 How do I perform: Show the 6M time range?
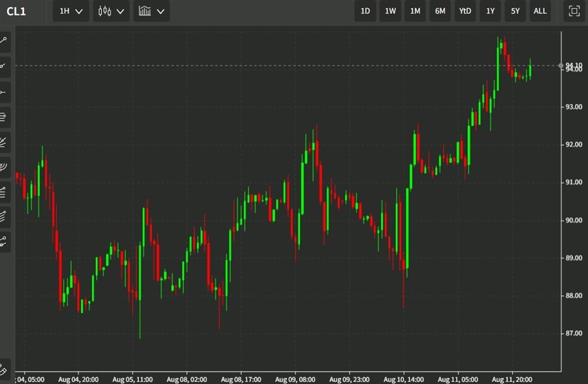[440, 11]
